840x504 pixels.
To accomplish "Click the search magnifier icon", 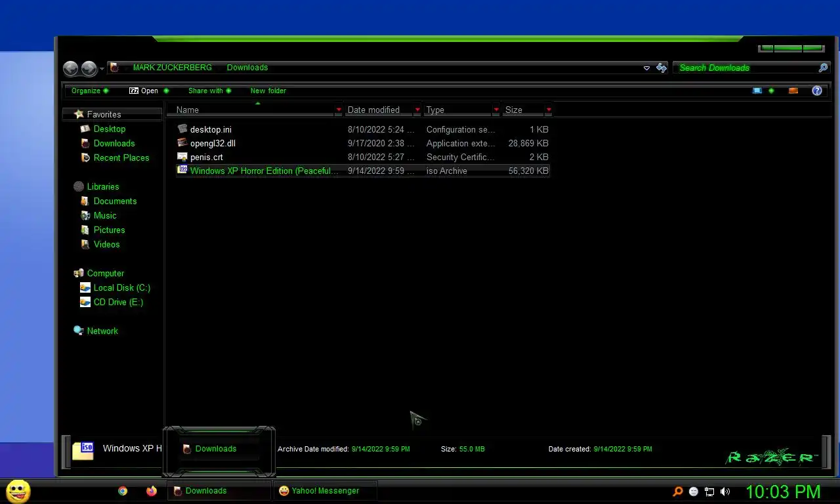I will pos(823,68).
